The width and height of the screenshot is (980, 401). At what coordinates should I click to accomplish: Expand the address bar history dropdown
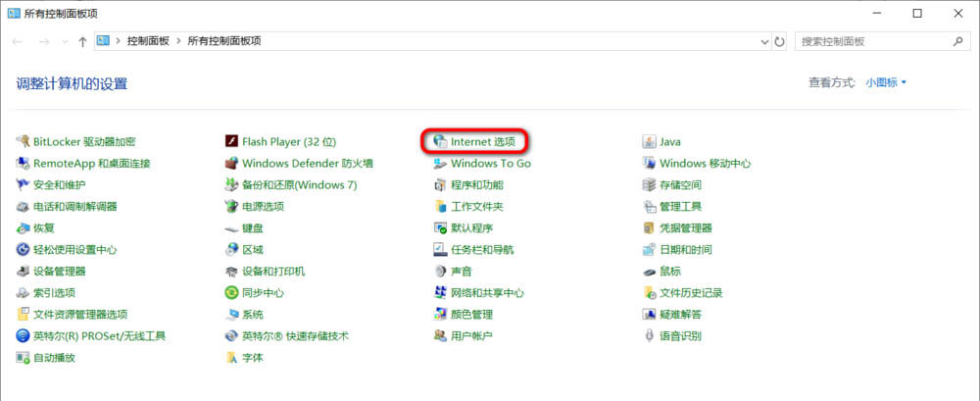click(x=763, y=42)
